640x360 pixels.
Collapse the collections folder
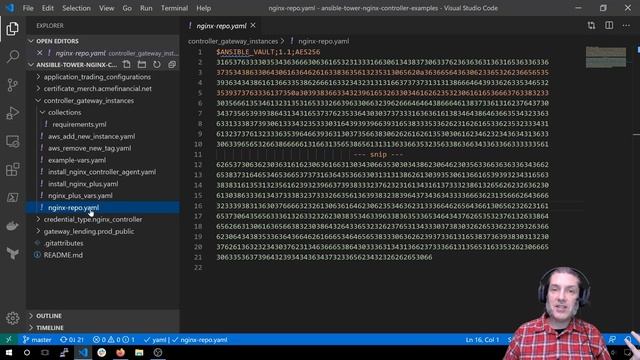click(x=64, y=112)
